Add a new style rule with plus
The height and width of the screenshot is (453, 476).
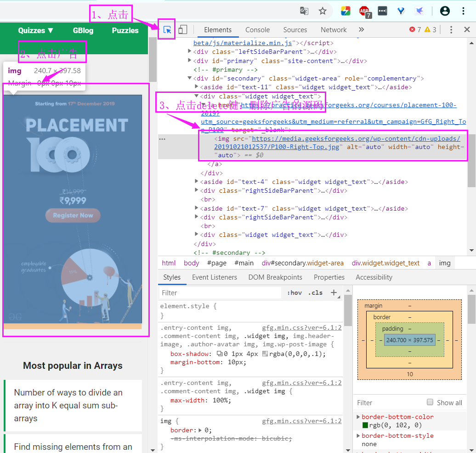[334, 292]
